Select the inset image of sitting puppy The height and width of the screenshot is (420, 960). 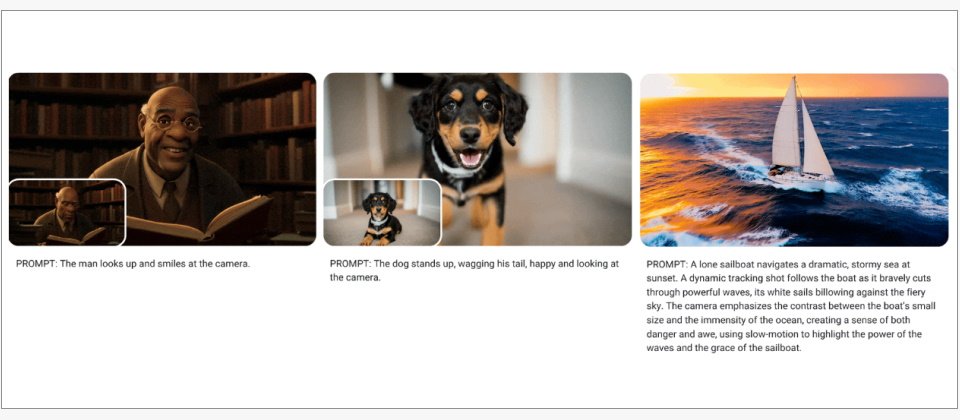click(382, 212)
